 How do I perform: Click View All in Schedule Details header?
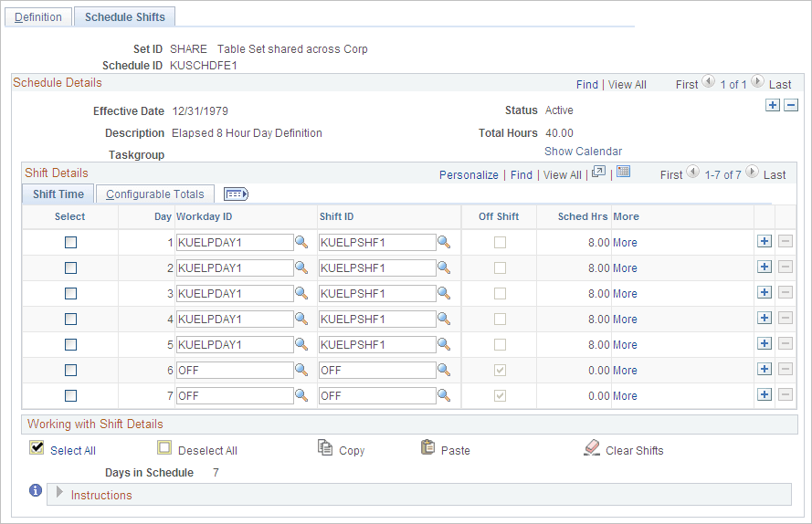[627, 84]
